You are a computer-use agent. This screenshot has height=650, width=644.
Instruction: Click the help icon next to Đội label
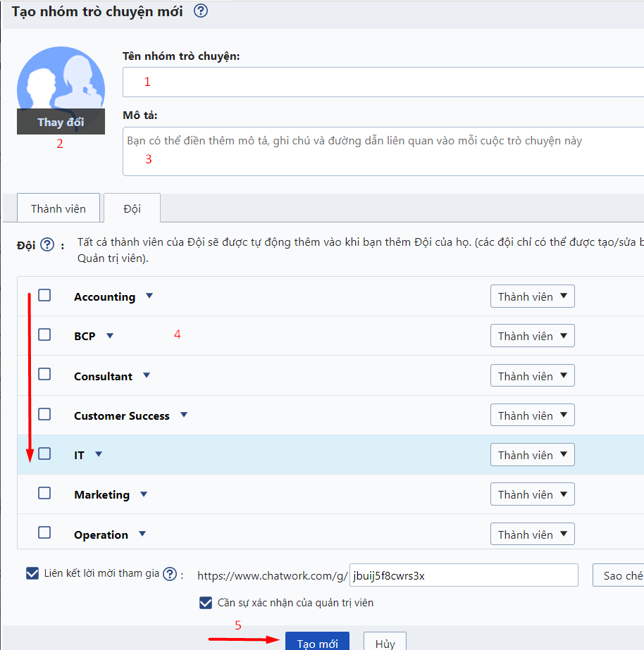point(47,244)
